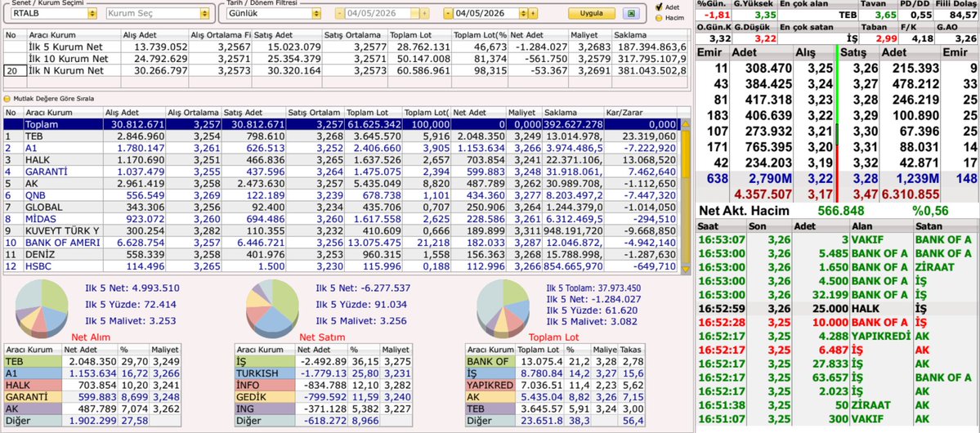
Task: Click YAPIKRED in the Toplam Lot table
Action: click(x=490, y=386)
